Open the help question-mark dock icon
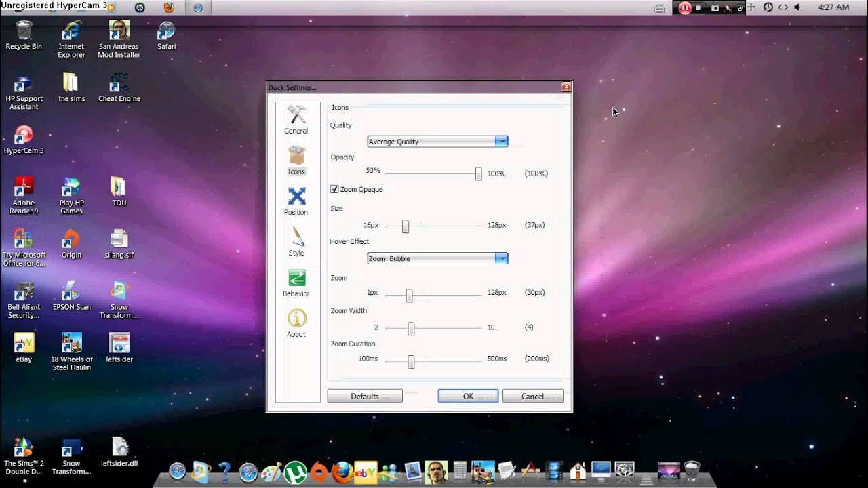The width and height of the screenshot is (868, 488). (x=224, y=471)
